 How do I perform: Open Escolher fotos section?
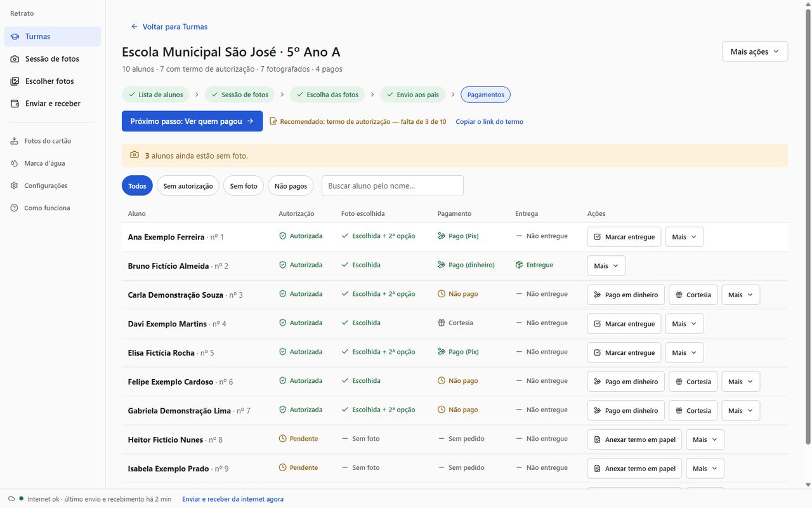(x=52, y=81)
